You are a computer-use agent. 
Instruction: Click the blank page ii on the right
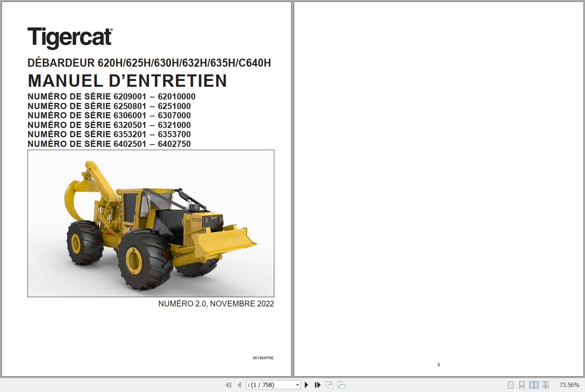pos(438,189)
